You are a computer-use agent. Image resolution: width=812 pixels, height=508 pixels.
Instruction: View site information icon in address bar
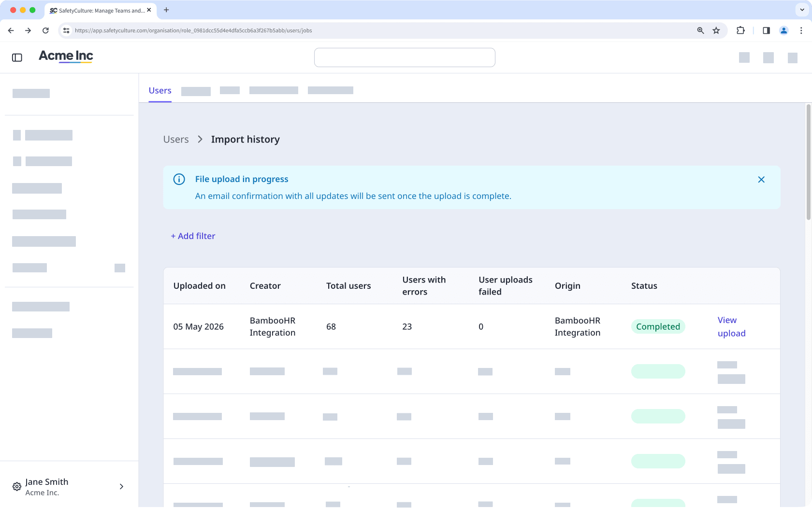pos(66,30)
